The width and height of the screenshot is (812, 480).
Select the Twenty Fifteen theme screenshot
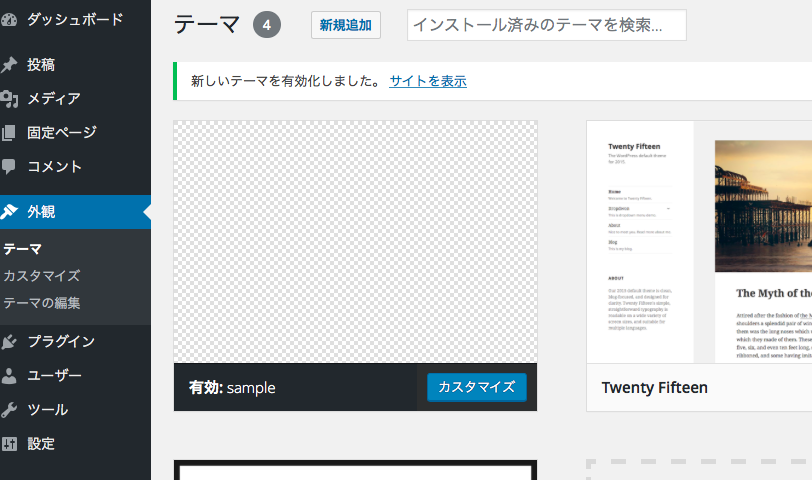[x=699, y=242]
